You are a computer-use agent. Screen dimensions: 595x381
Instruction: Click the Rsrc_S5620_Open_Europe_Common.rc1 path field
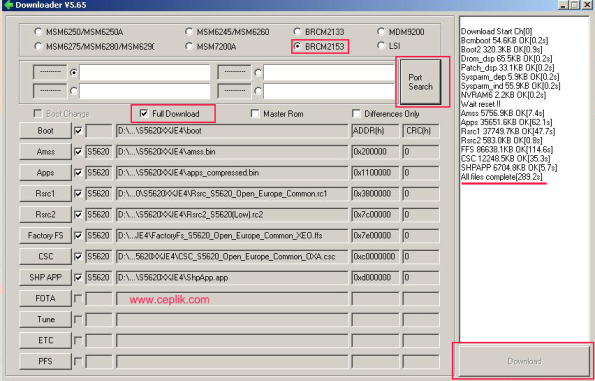tap(232, 194)
